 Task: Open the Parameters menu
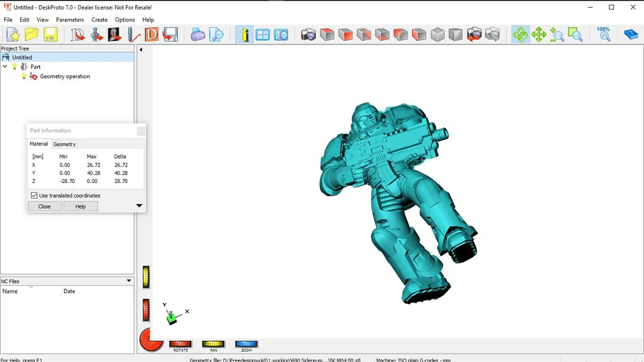click(x=70, y=20)
